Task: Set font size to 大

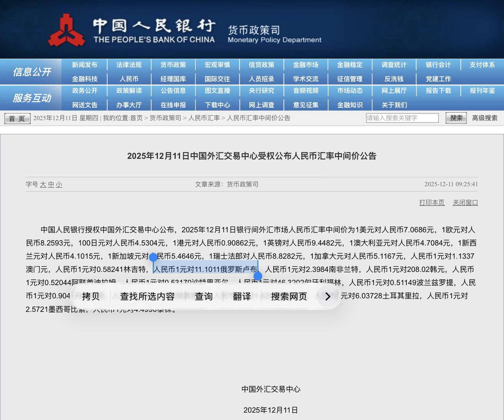Action: [x=43, y=184]
